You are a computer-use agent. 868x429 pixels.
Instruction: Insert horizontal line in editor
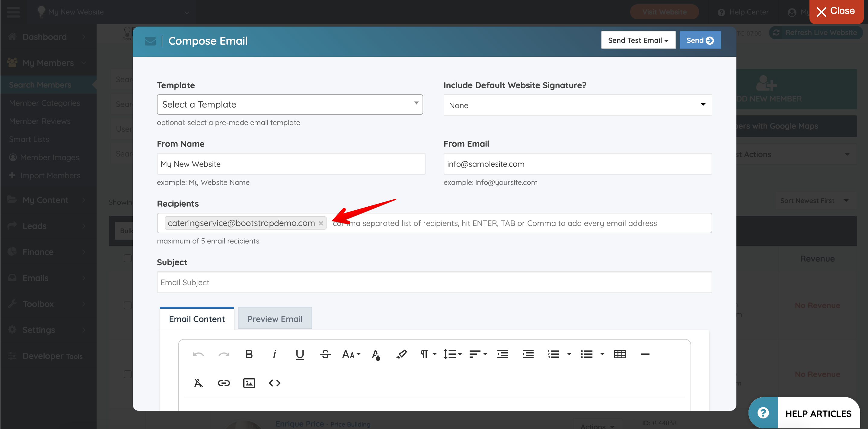coord(645,354)
